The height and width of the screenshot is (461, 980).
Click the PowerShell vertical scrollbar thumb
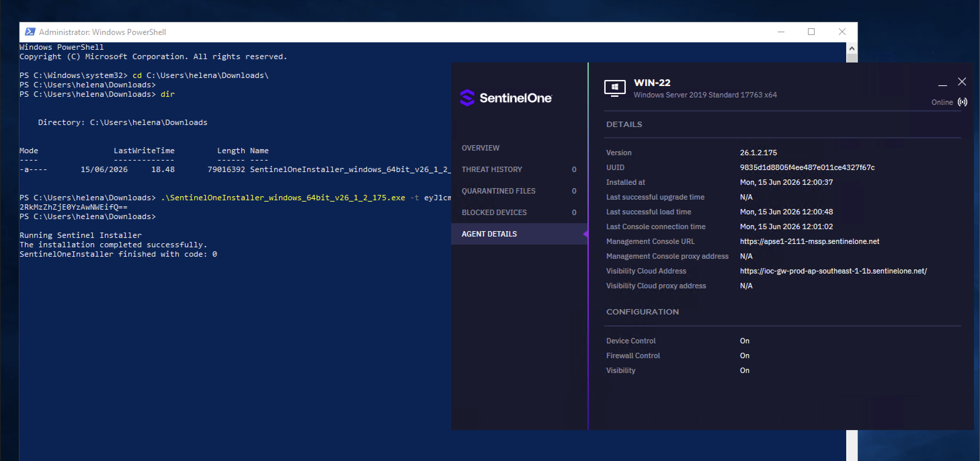[851, 58]
